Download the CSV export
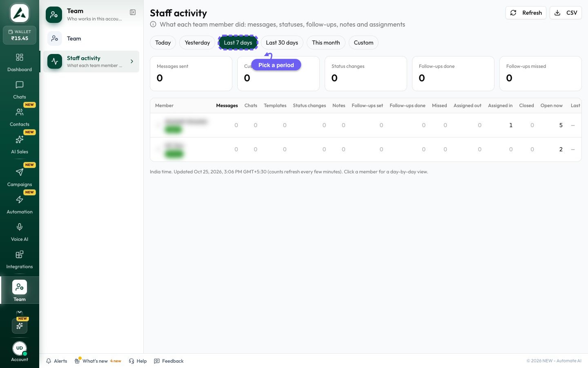The height and width of the screenshot is (368, 588). tap(566, 13)
